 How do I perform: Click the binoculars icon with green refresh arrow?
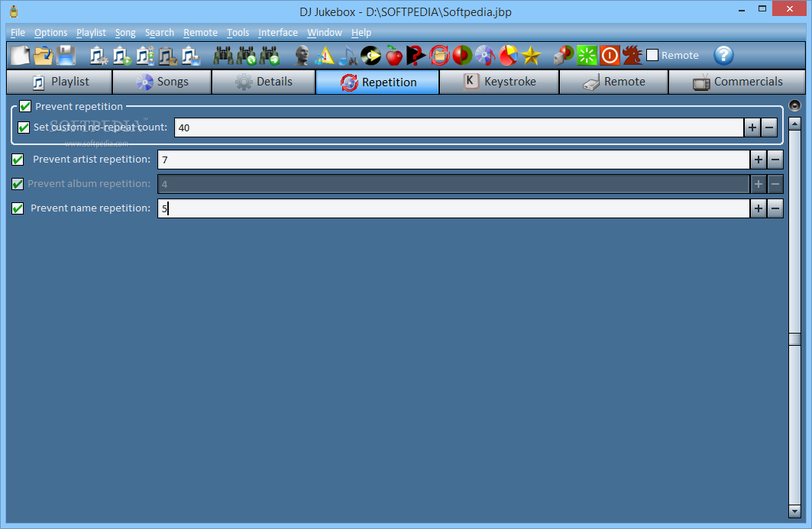point(247,56)
